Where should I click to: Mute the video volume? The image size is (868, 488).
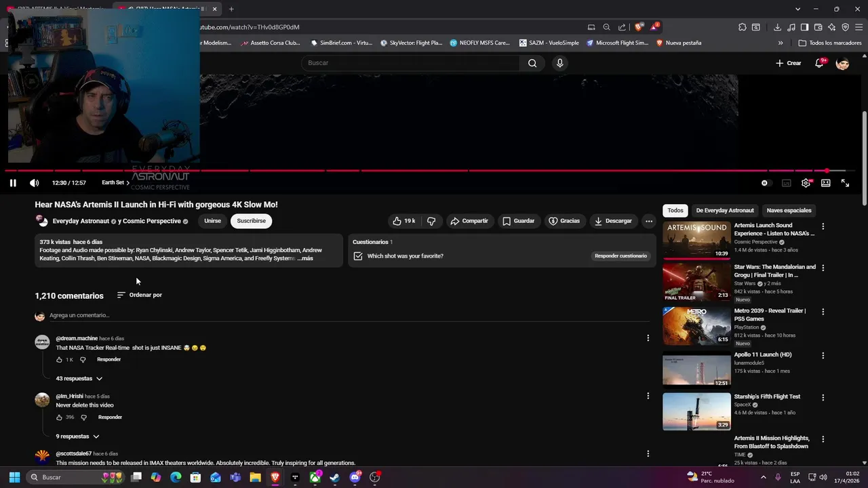point(35,183)
